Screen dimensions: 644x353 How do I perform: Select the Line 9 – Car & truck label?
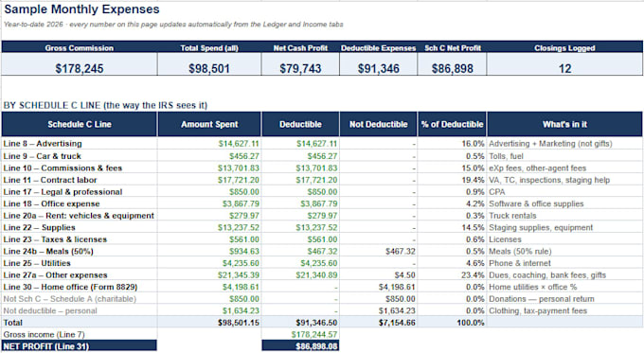[x=43, y=156]
